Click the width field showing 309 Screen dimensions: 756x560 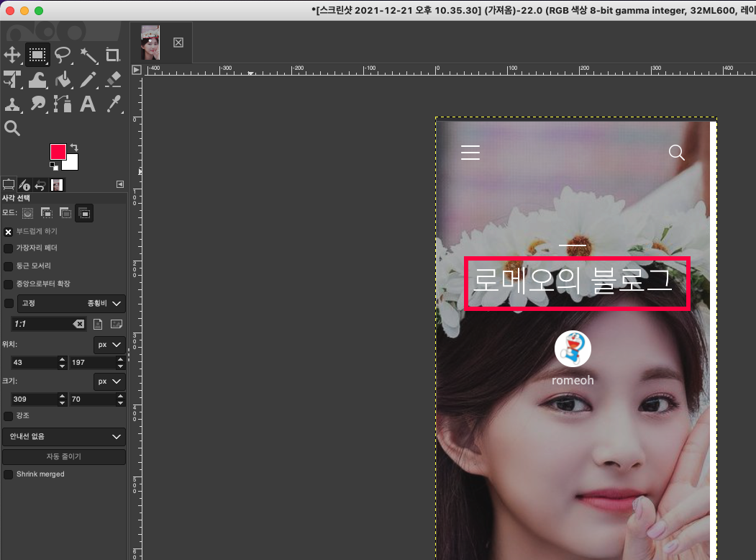pos(35,399)
